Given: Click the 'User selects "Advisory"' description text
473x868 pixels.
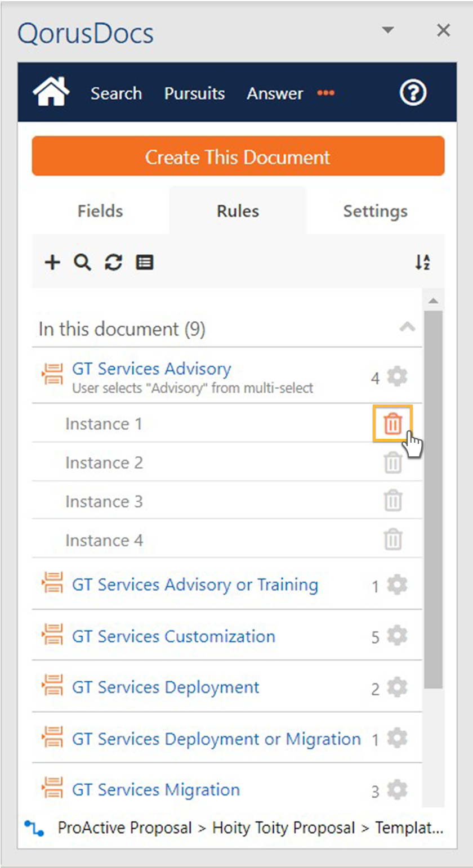Looking at the screenshot, I should pos(193,388).
